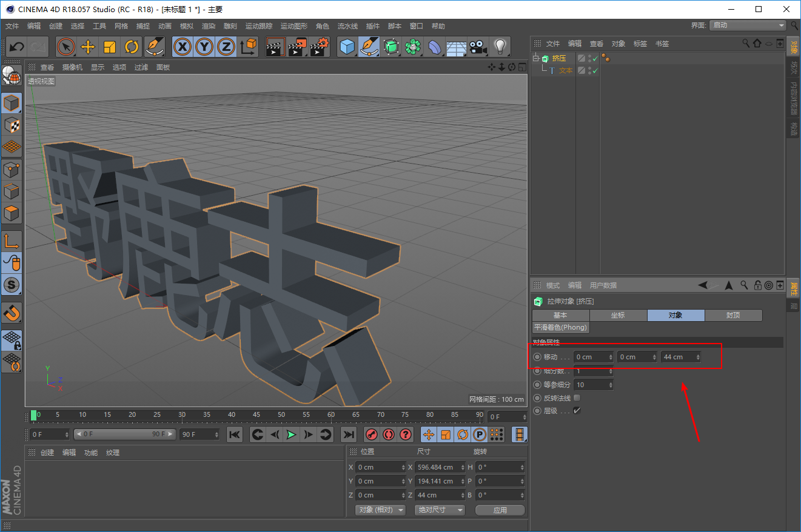Toggle the Z axis lock
The width and height of the screenshot is (801, 532).
226,47
